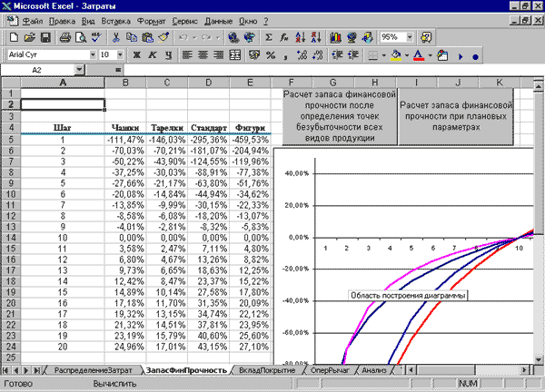Image resolution: width=545 pixels, height=392 pixels.
Task: Click the AutoSum sigma icon
Action: (x=268, y=37)
